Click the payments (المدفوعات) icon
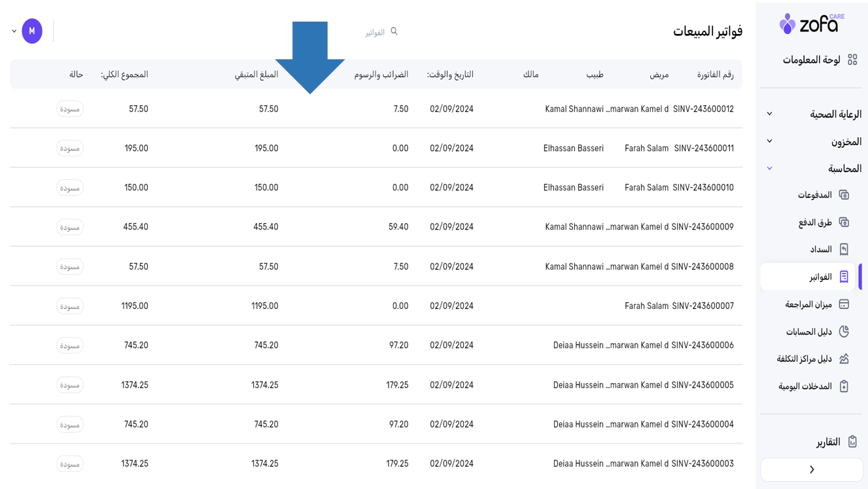 pos(844,195)
